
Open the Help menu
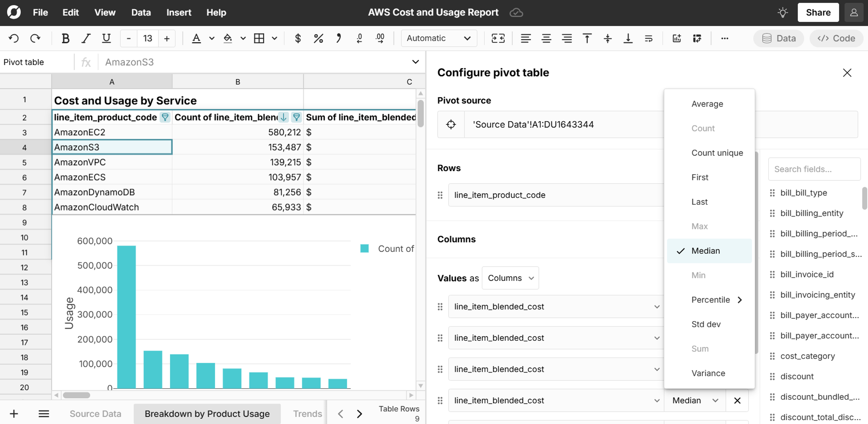216,12
